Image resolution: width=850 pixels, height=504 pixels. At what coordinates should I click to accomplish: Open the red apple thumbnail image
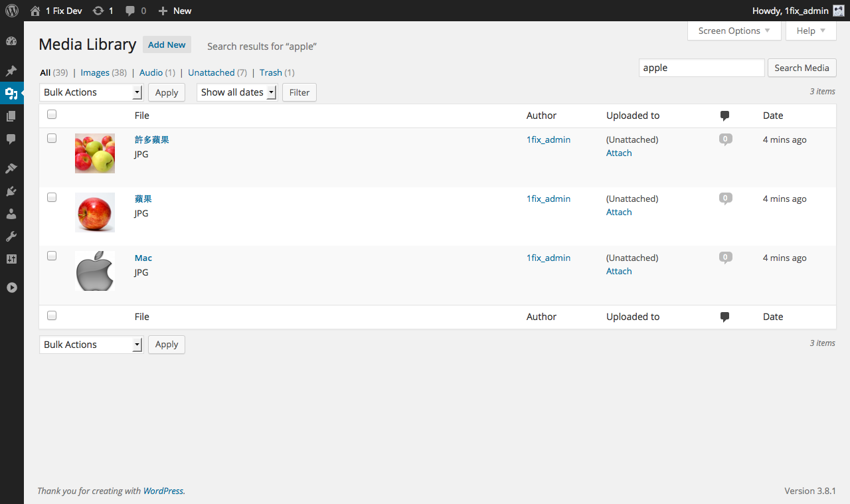pyautogui.click(x=95, y=212)
